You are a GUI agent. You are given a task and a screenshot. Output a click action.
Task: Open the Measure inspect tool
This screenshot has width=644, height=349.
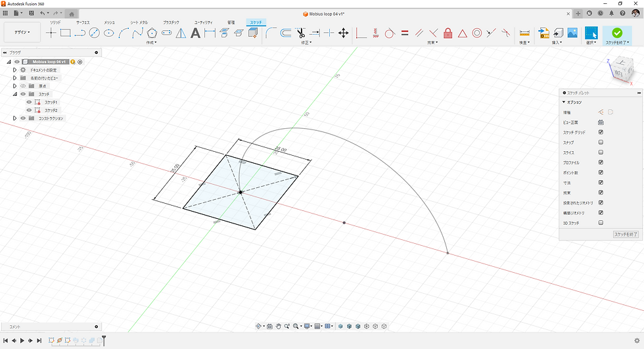(x=524, y=33)
